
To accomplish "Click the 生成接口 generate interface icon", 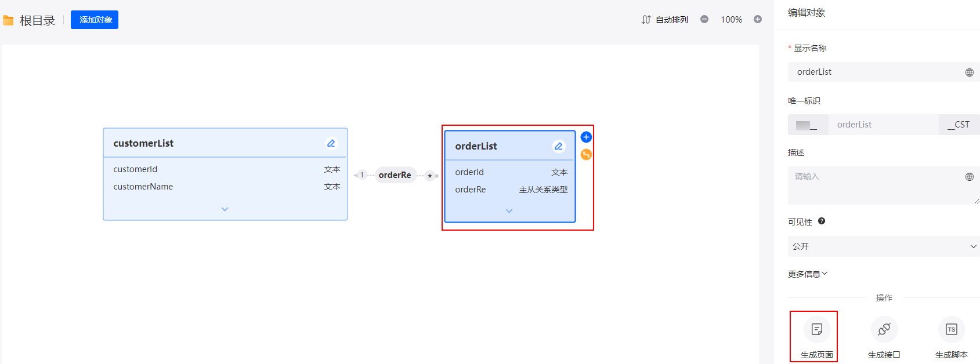I will click(884, 329).
